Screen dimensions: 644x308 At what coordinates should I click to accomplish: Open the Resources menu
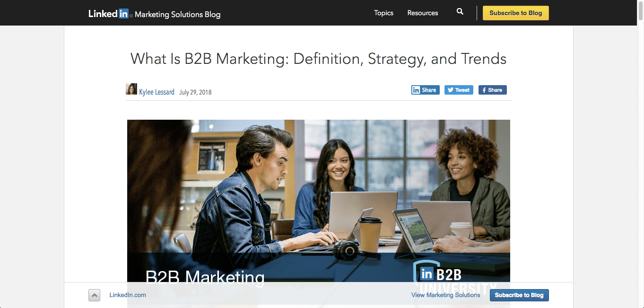[x=423, y=13]
